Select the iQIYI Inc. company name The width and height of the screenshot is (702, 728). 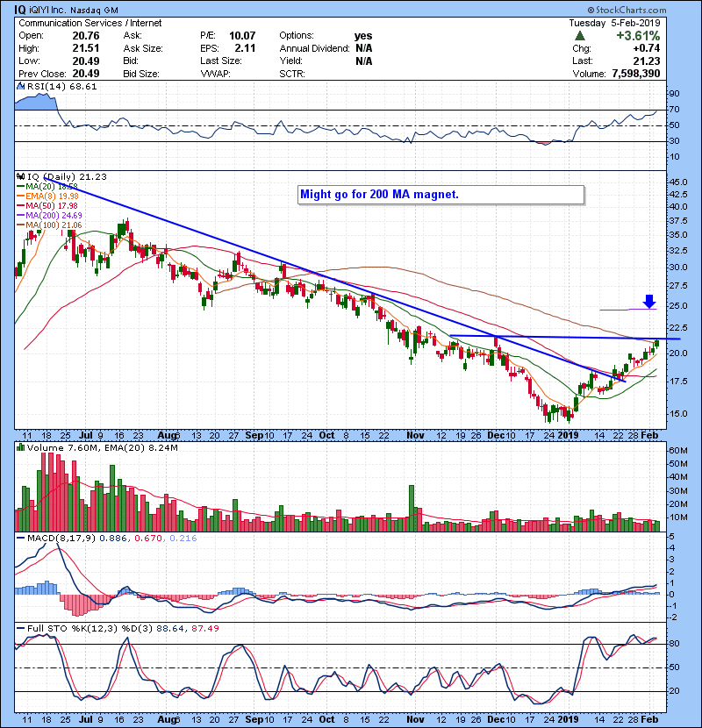pyautogui.click(x=48, y=10)
